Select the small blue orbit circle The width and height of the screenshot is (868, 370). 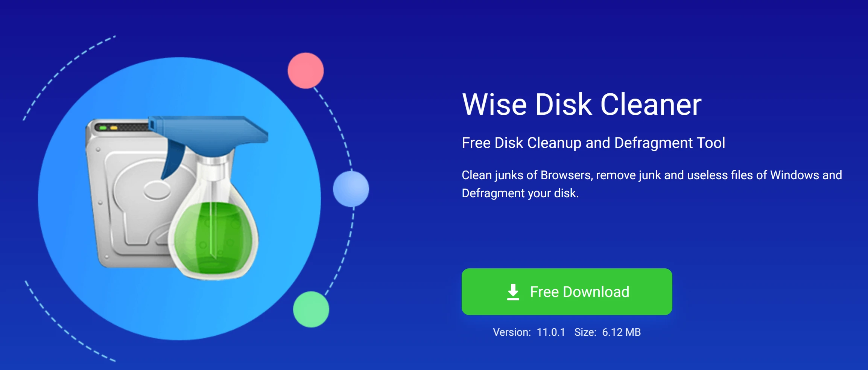[351, 189]
